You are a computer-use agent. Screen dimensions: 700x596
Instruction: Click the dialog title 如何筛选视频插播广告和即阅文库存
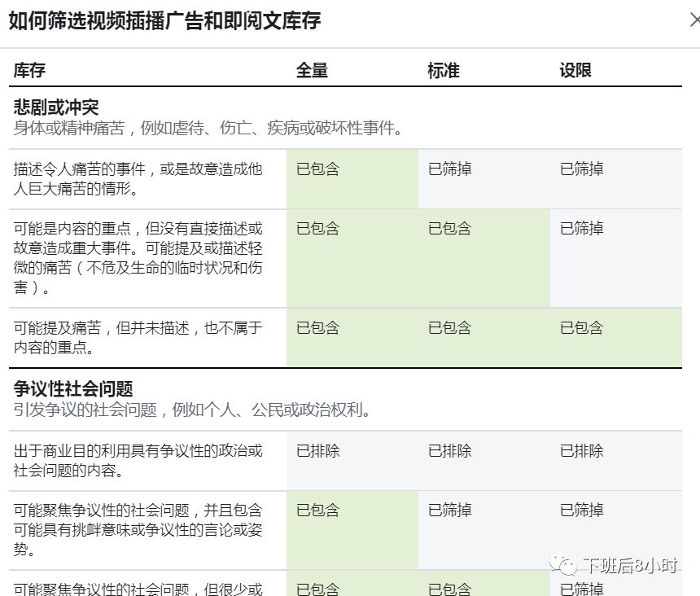[x=164, y=21]
